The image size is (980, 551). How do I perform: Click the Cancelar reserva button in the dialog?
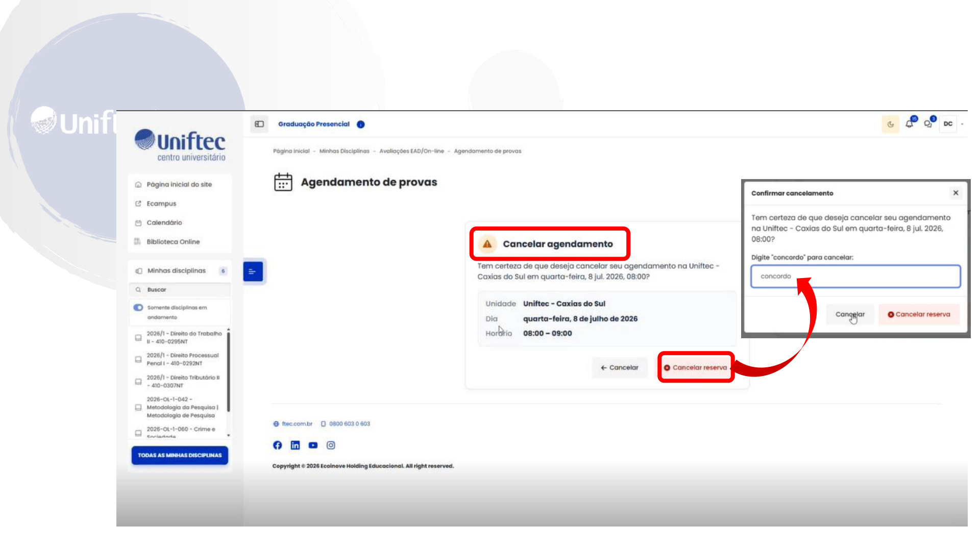(x=919, y=314)
